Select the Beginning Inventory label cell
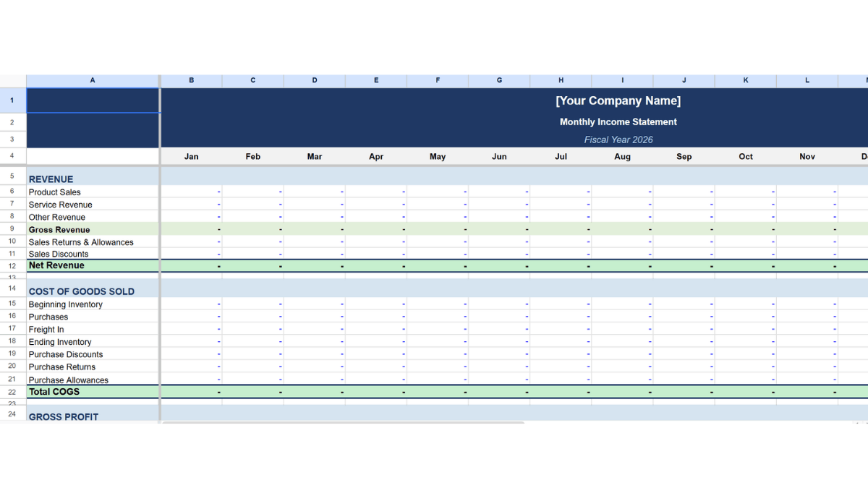Image resolution: width=868 pixels, height=488 pixels. (65, 304)
